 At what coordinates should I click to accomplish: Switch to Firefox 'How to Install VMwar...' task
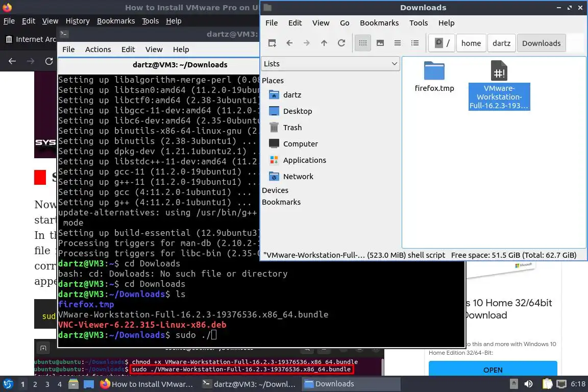coord(147,384)
